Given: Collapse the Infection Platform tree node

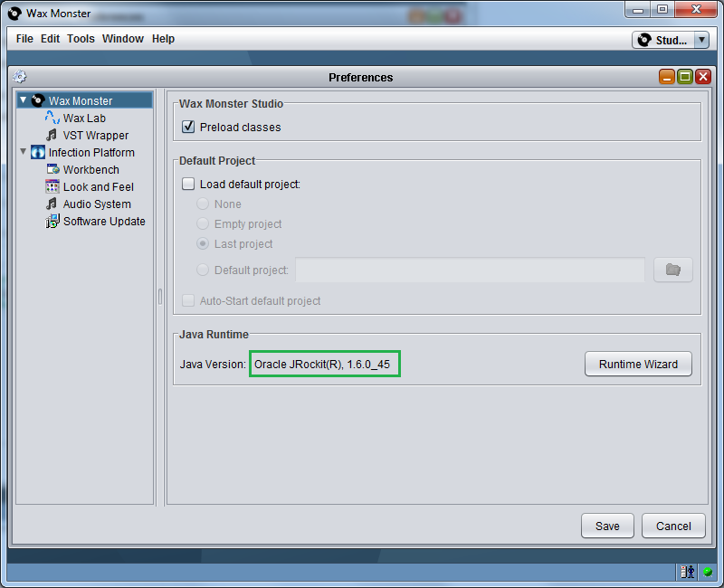Looking at the screenshot, I should [24, 152].
